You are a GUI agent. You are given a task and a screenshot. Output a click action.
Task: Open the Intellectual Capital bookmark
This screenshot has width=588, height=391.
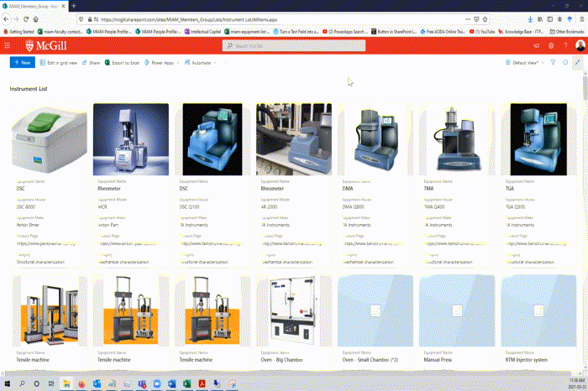203,32
